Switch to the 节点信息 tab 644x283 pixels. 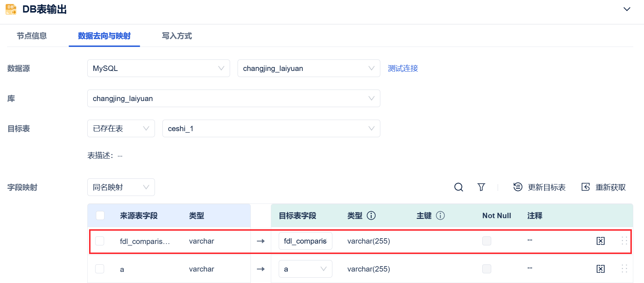click(32, 36)
